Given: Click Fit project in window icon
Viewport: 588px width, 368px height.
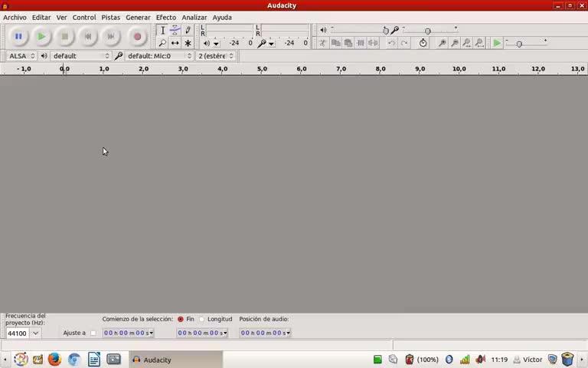Looking at the screenshot, I should [479, 43].
